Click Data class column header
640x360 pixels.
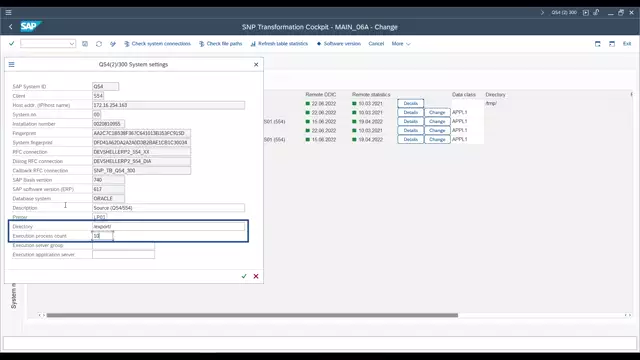click(464, 95)
